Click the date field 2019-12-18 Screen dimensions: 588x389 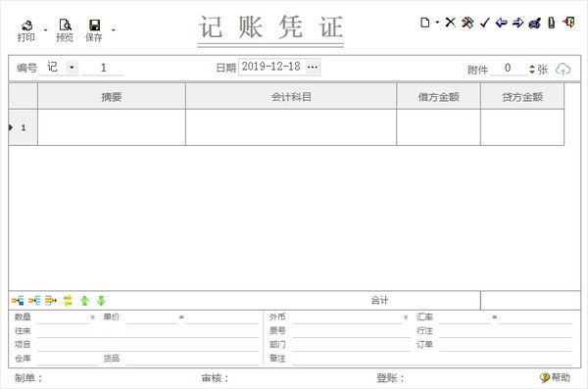[271, 67]
